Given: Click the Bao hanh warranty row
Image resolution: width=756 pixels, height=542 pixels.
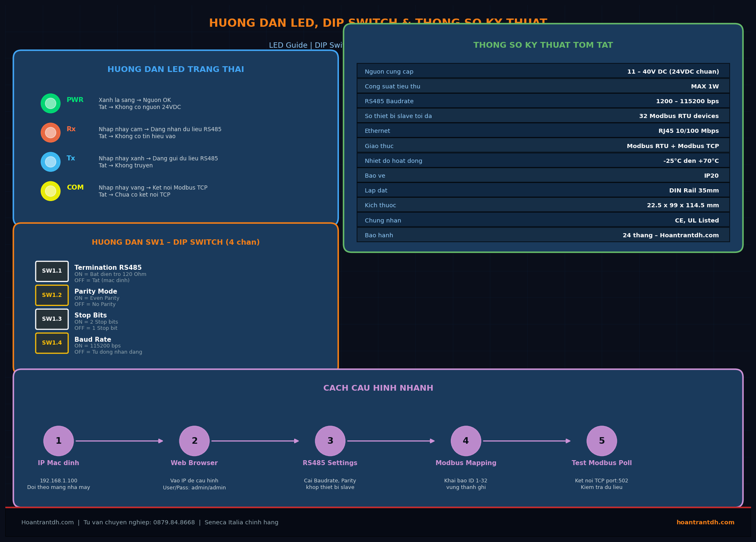Looking at the screenshot, I should [x=543, y=235].
